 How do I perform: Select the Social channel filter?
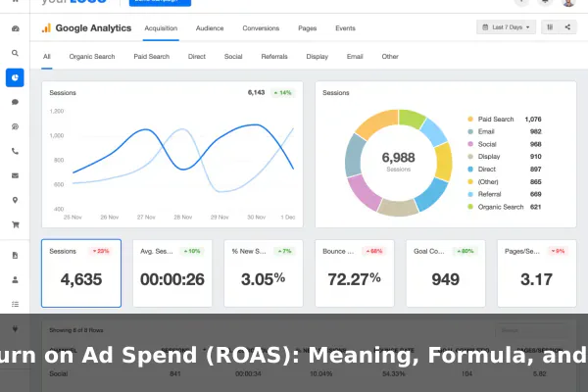coord(233,56)
